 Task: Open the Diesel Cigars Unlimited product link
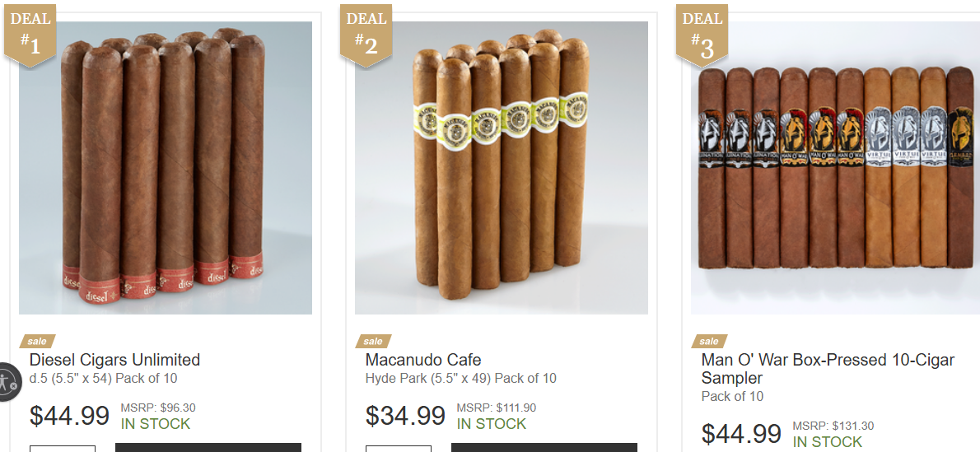[115, 360]
